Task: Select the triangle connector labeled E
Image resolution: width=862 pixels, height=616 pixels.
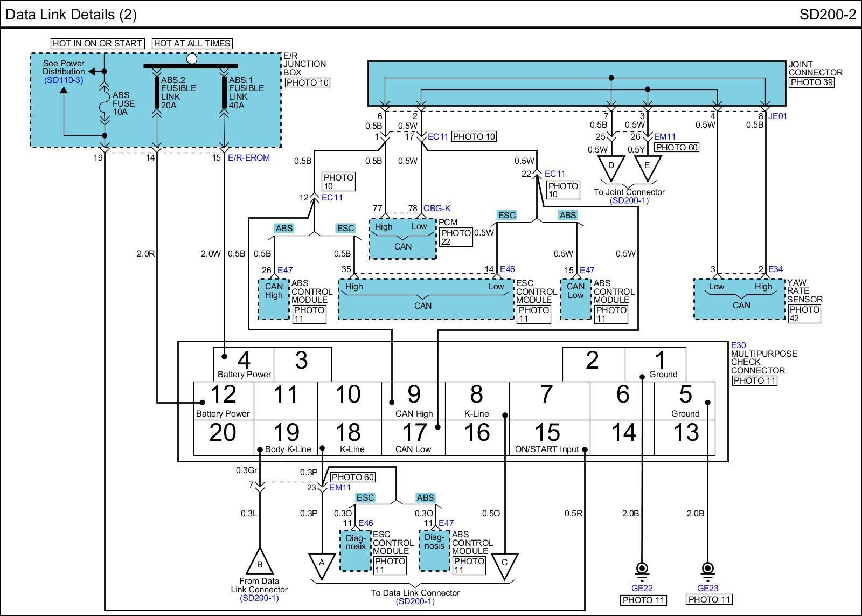Action: coord(647,166)
